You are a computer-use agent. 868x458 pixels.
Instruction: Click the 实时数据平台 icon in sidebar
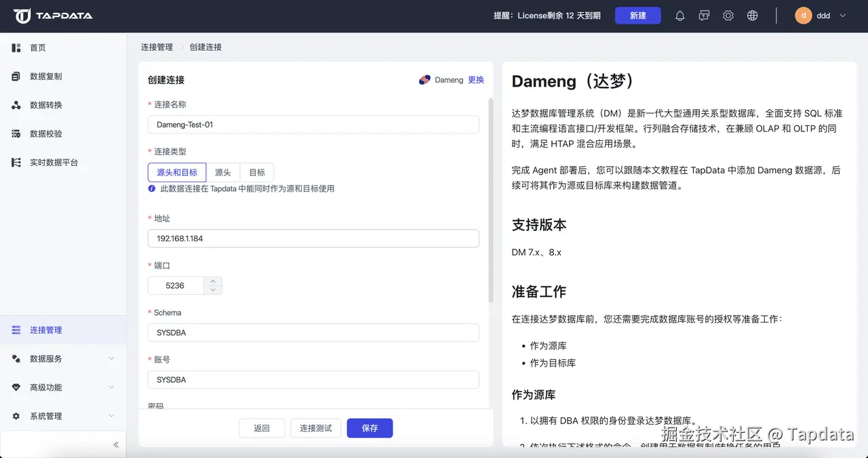(x=16, y=163)
